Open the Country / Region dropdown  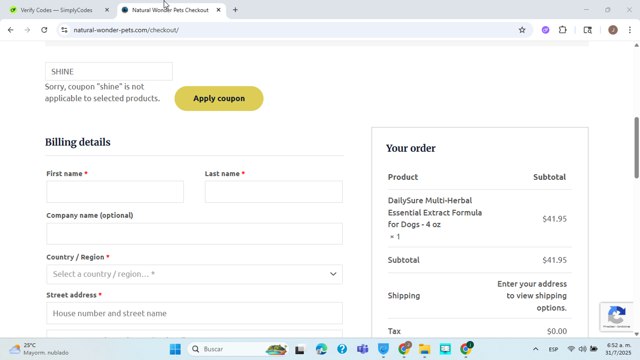point(194,274)
